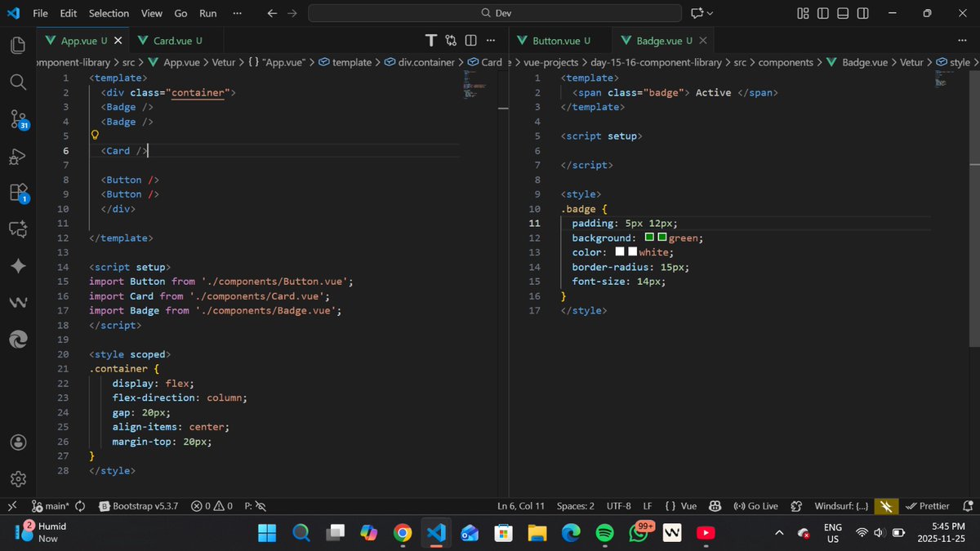The image size is (980, 551).
Task: Open the overflow menu ellipsis after Run
Action: (x=237, y=13)
